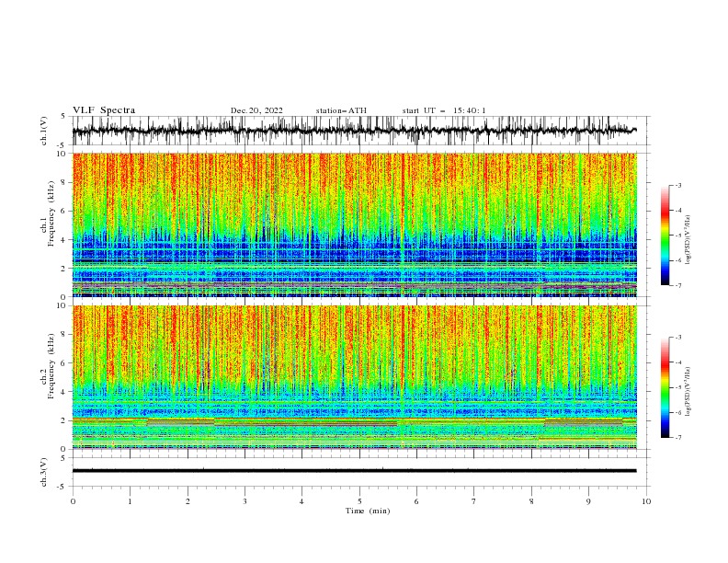Image resolution: width=728 pixels, height=563 pixels.
Task: Click the ch.3(V) axis label
Action: coord(44,472)
